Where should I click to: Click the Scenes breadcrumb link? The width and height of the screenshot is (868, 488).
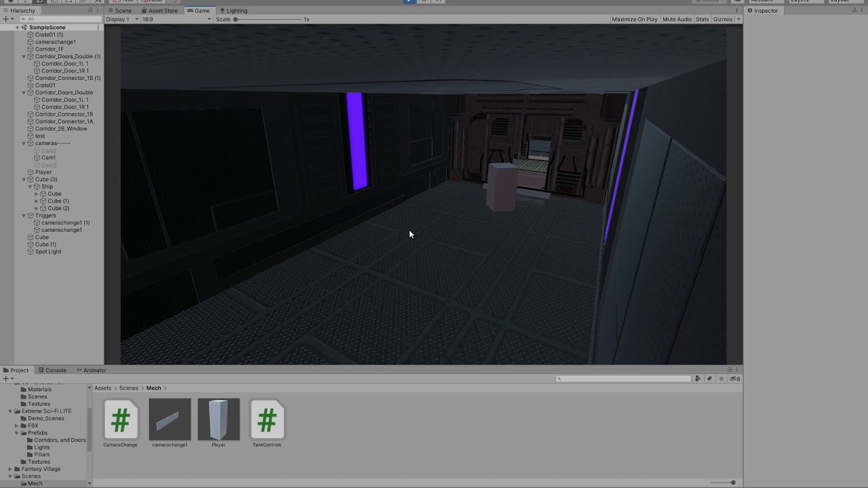pos(129,388)
